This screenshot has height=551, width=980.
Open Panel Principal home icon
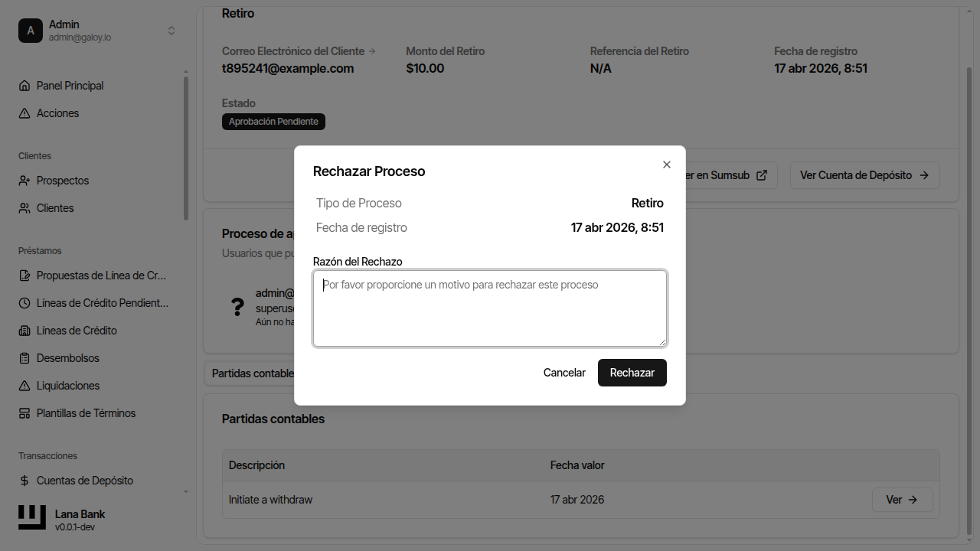pos(24,86)
